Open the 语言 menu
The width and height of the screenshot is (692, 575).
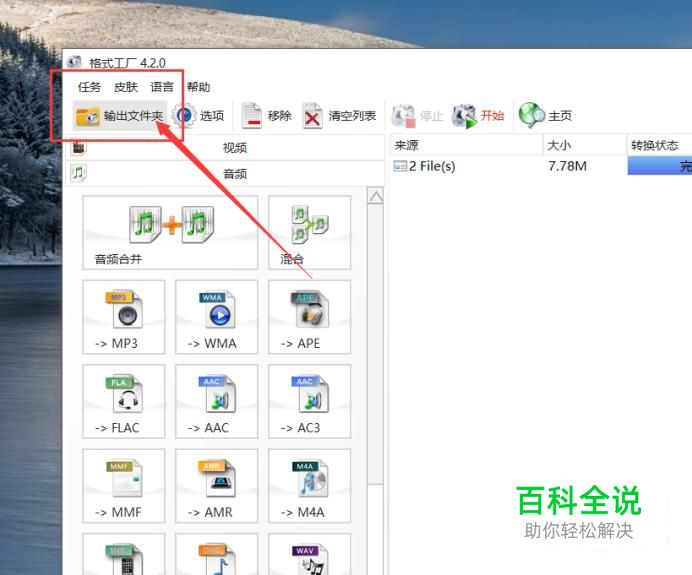coord(162,87)
